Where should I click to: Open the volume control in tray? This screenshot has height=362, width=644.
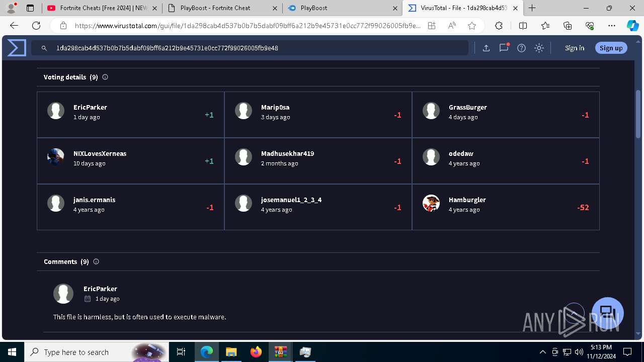point(579,352)
